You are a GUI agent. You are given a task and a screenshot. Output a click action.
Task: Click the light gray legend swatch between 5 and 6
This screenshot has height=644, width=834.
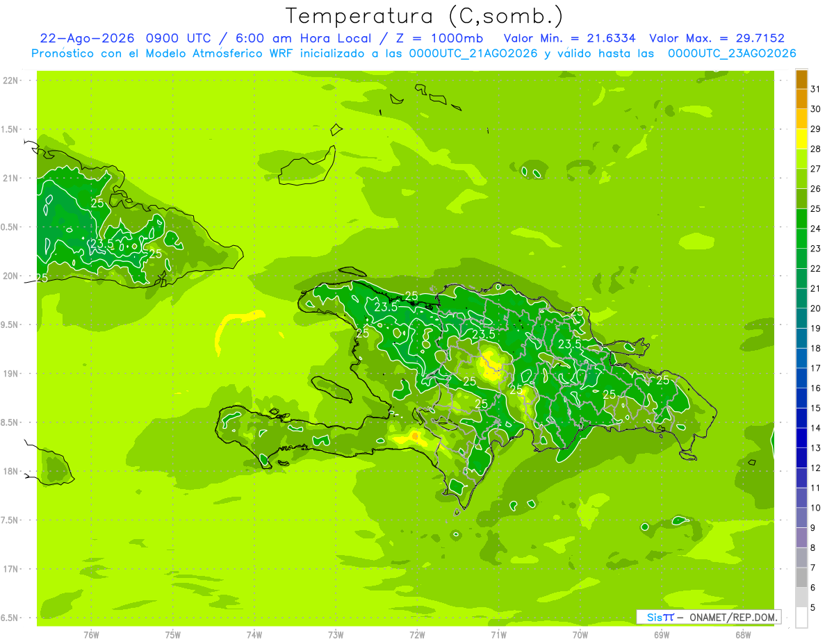802,597
